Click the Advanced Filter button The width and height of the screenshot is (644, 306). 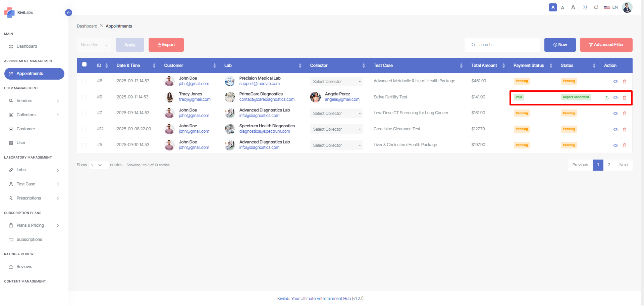606,45
